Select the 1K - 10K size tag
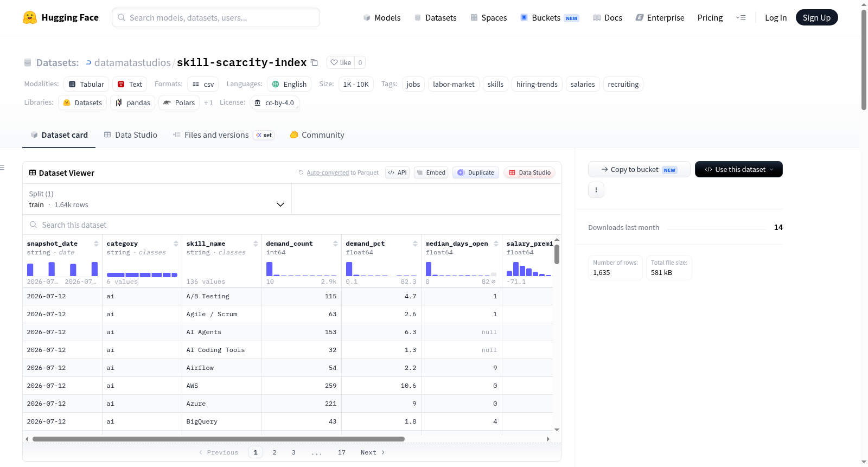868x467 pixels. (x=356, y=84)
